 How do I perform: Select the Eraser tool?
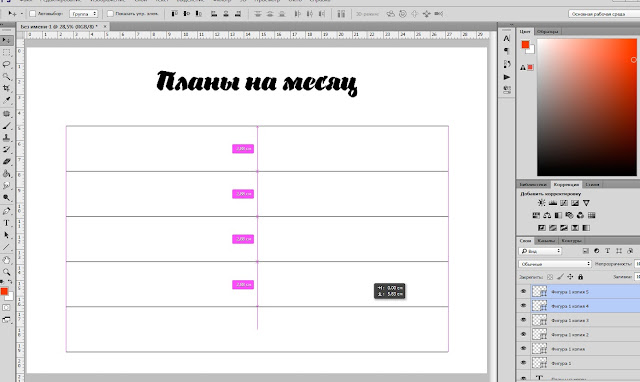tap(7, 162)
